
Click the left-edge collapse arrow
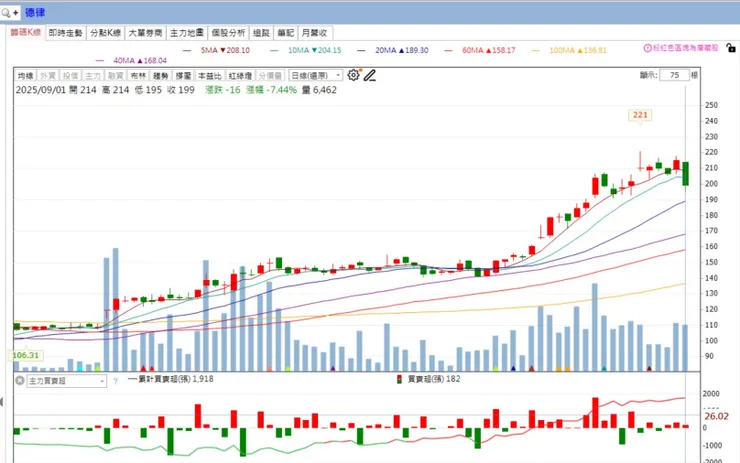point(1,402)
